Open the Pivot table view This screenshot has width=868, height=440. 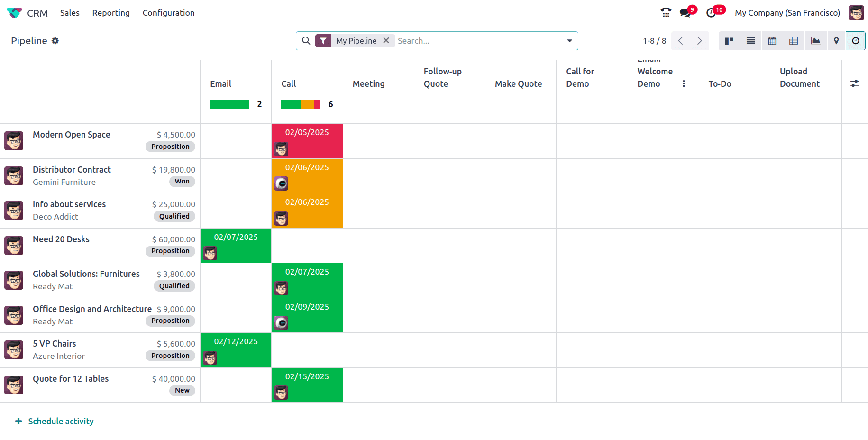[x=794, y=41]
